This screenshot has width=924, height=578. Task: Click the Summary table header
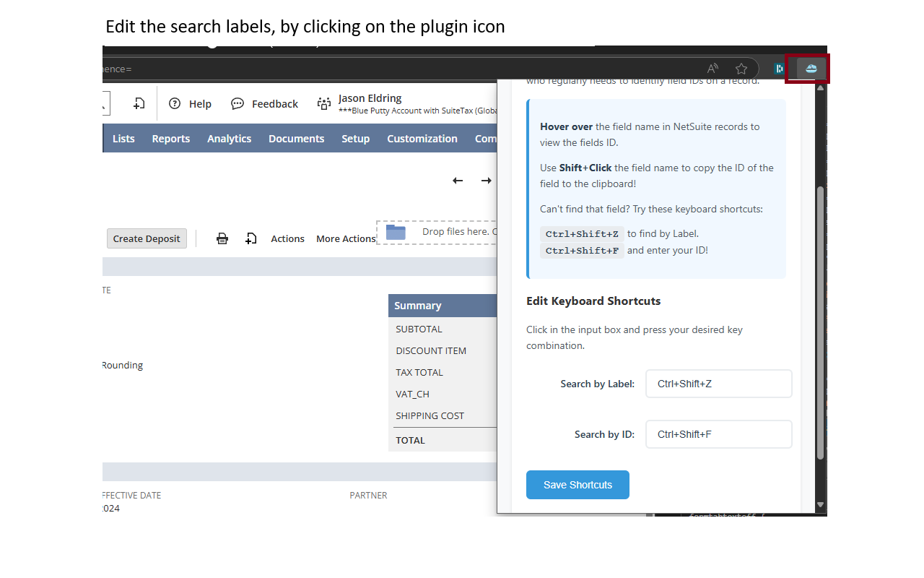(x=443, y=306)
